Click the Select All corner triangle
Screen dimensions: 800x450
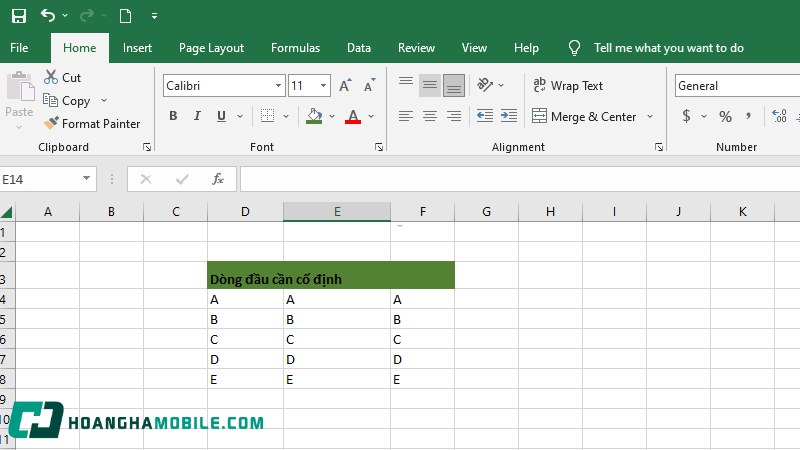[x=7, y=212]
